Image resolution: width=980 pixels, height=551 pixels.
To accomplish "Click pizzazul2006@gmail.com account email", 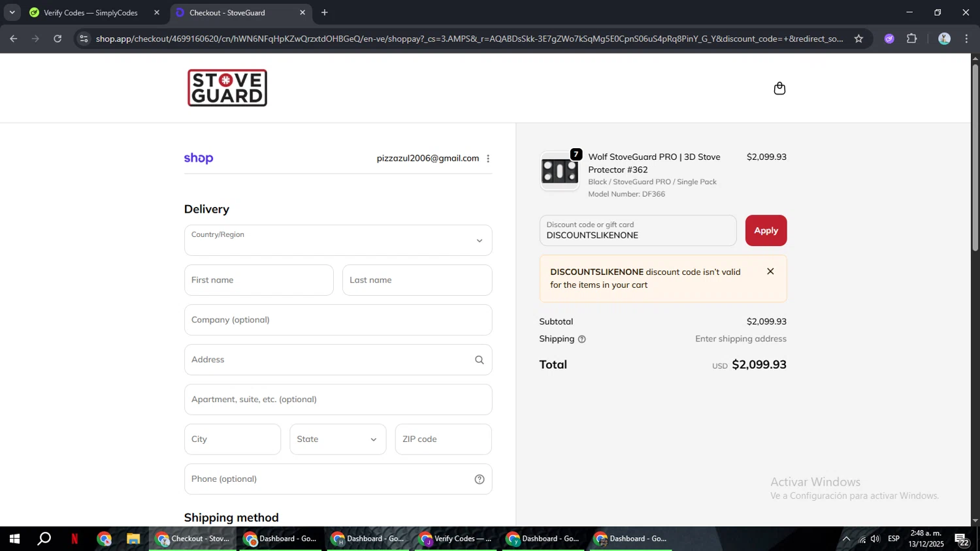I will 428,159.
